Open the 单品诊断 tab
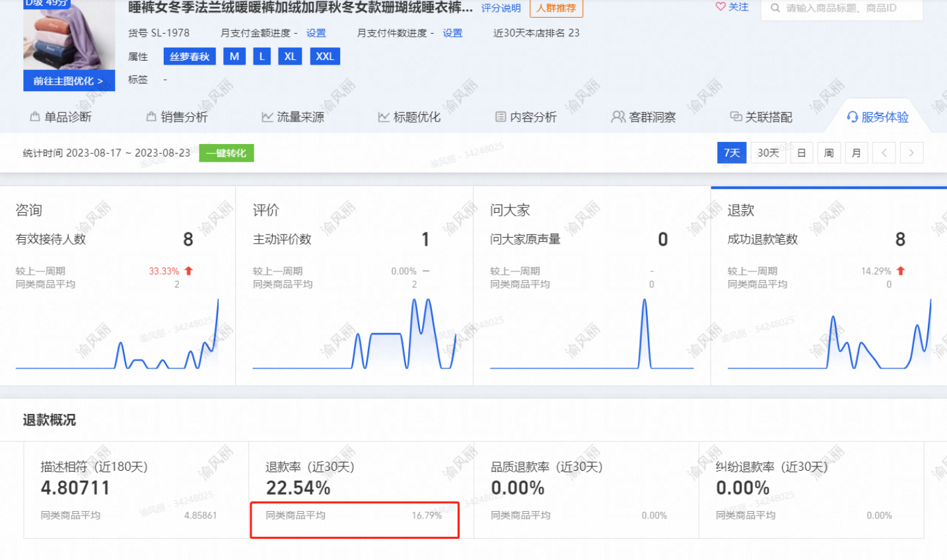947x560 pixels. [61, 117]
